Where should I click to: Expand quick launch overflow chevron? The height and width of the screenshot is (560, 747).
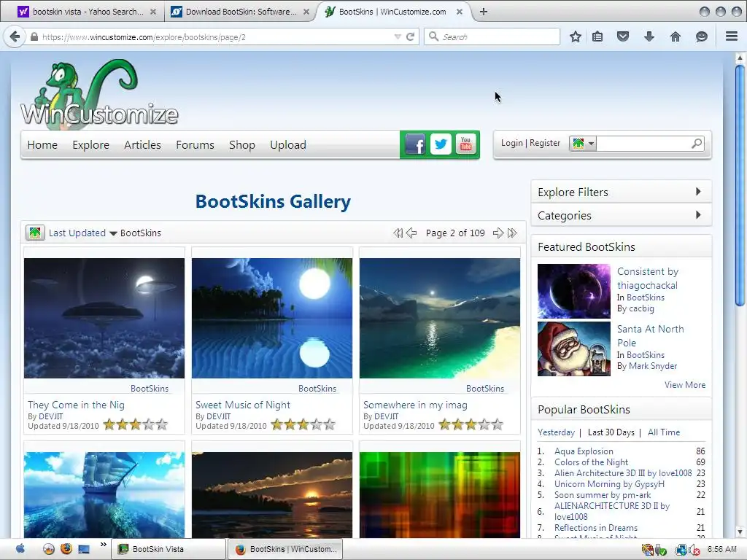(x=104, y=544)
